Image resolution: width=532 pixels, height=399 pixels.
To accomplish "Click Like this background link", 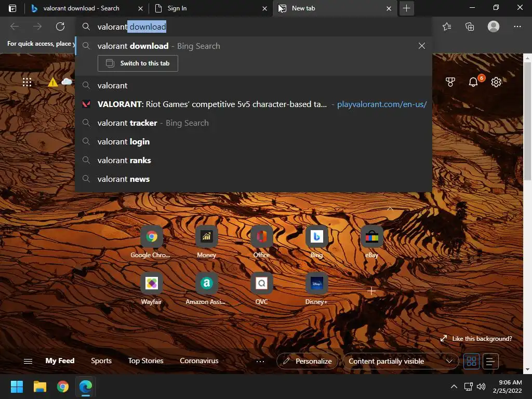I will pos(477,339).
